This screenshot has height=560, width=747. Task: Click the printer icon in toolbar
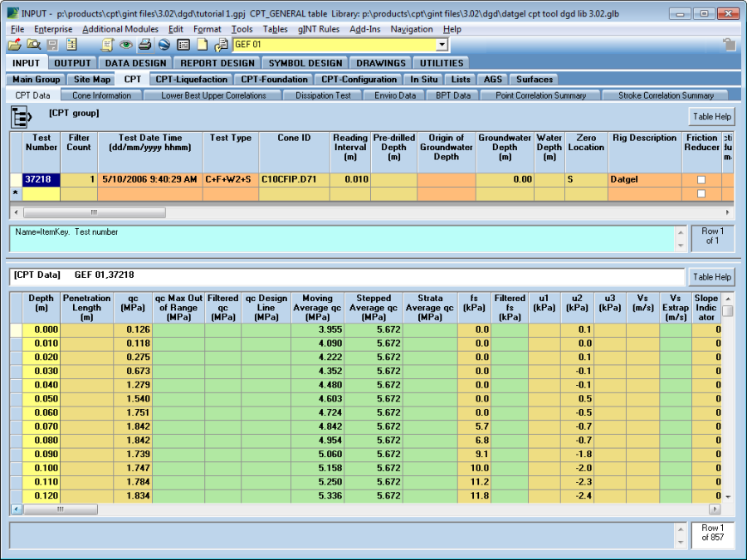pyautogui.click(x=144, y=45)
